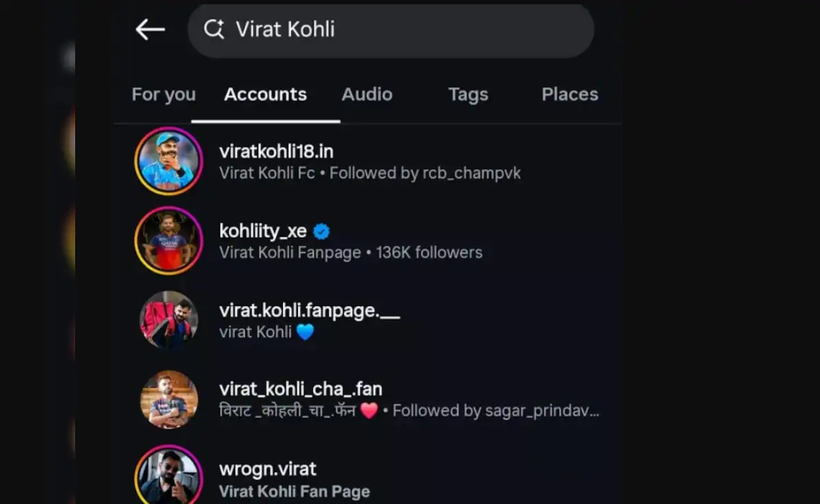
Task: Open virat.kohli.fanpage.__ profile picture
Action: pos(168,320)
